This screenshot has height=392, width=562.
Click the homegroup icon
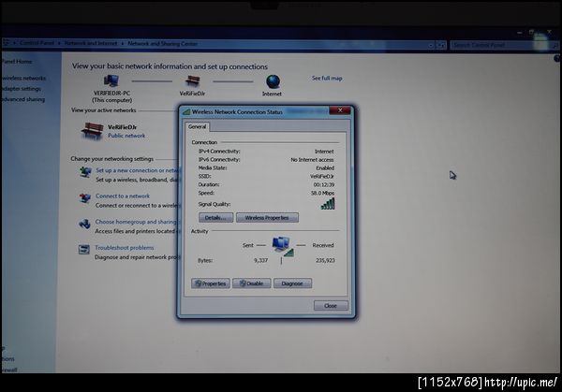pos(84,225)
